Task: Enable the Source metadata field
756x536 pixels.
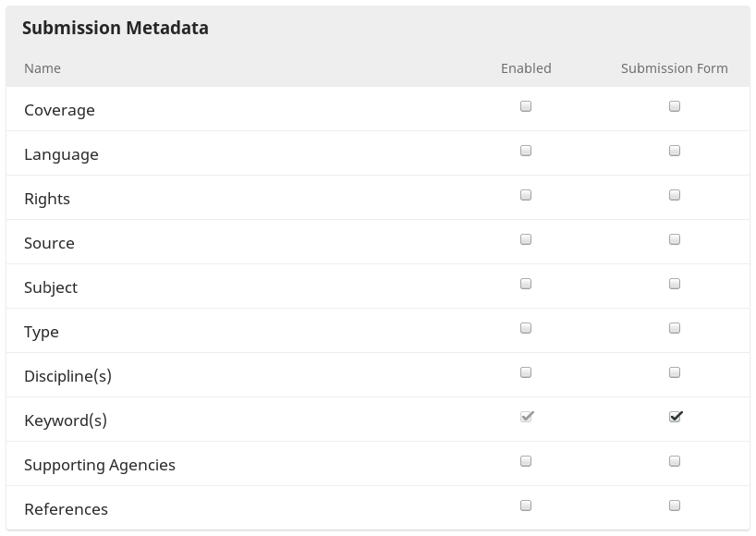Action: pos(526,239)
